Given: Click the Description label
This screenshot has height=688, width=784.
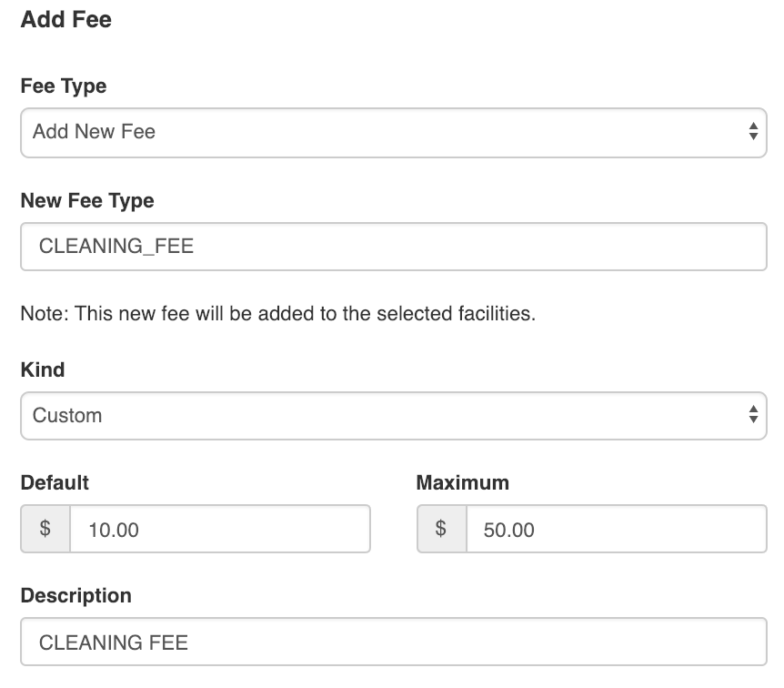Looking at the screenshot, I should point(76,595).
